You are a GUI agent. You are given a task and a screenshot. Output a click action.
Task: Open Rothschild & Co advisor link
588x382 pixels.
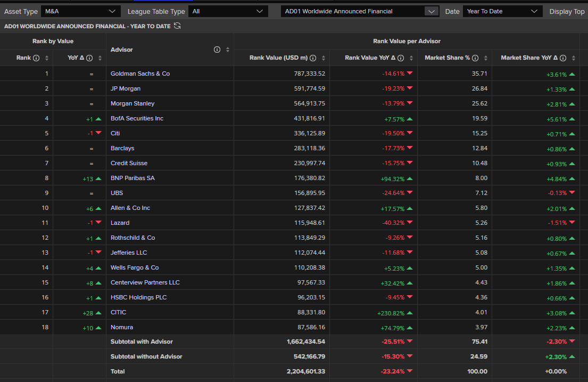pos(132,238)
